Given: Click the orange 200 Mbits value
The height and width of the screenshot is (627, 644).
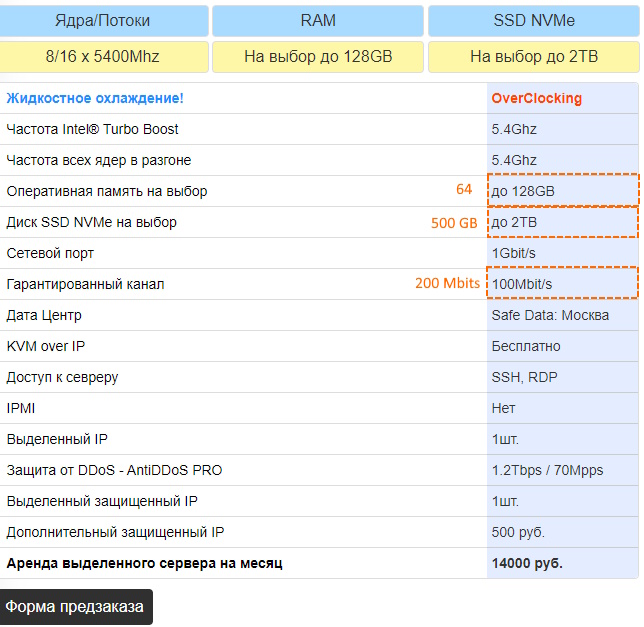Looking at the screenshot, I should pos(447,284).
